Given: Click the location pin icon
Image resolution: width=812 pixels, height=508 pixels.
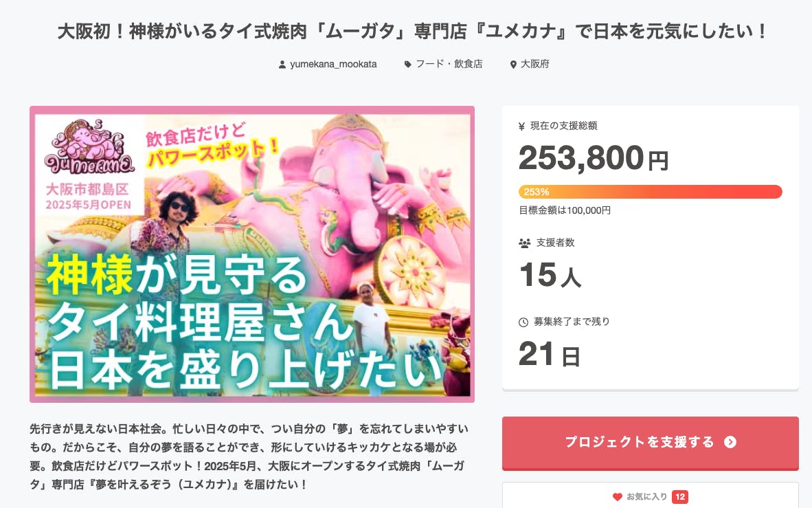Looking at the screenshot, I should pyautogui.click(x=513, y=65).
